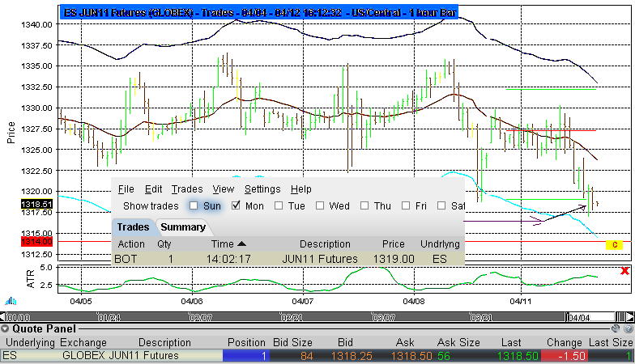Click the ATR axis label
Screen dimensions: 635x364
coord(31,279)
